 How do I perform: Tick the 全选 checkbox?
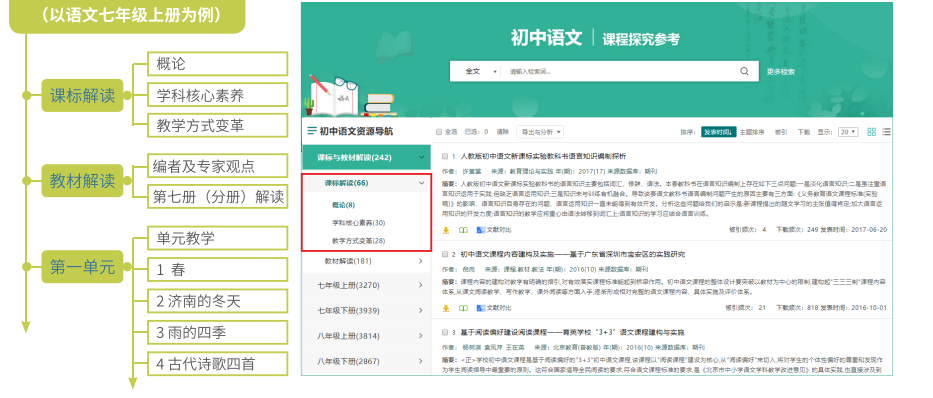point(439,132)
